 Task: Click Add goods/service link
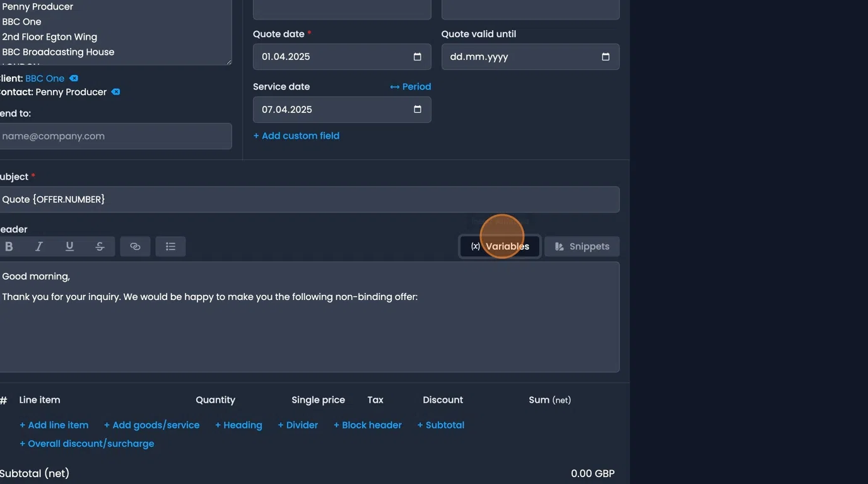(x=152, y=425)
